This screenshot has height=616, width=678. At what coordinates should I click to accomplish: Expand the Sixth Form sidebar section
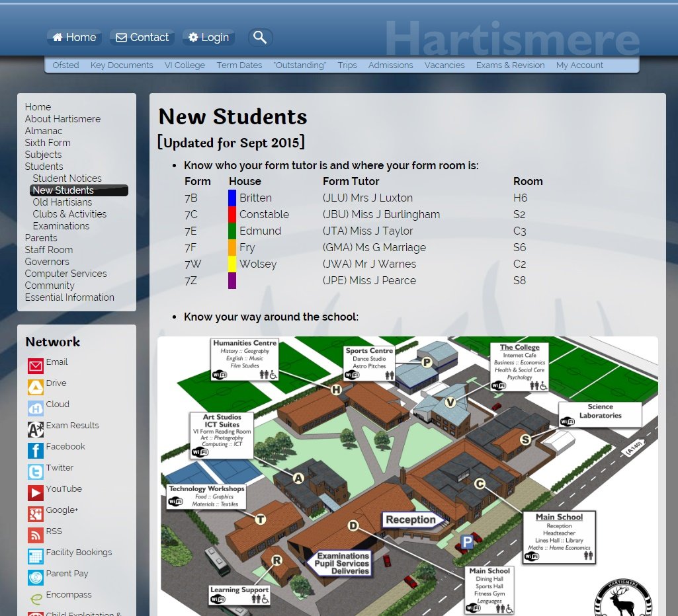click(x=48, y=143)
